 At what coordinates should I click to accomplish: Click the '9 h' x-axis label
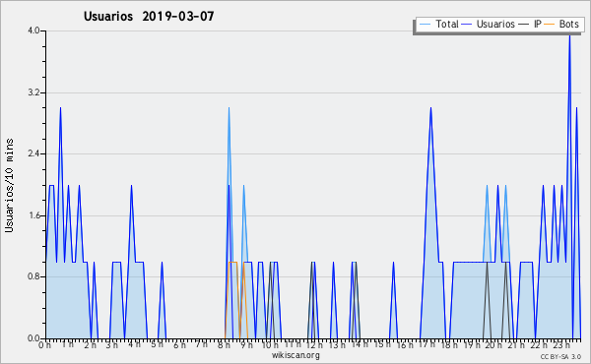point(246,345)
